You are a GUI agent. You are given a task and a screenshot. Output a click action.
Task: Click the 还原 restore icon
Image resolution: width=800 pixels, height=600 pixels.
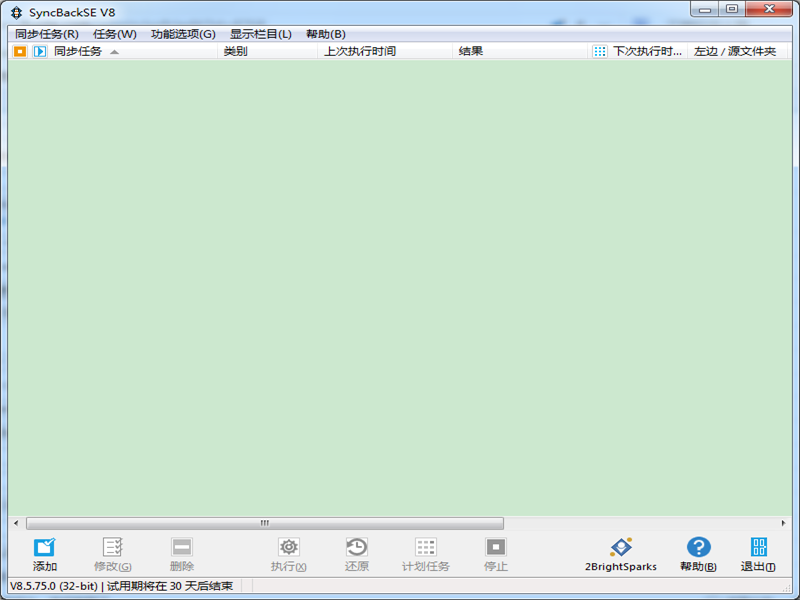[357, 547]
